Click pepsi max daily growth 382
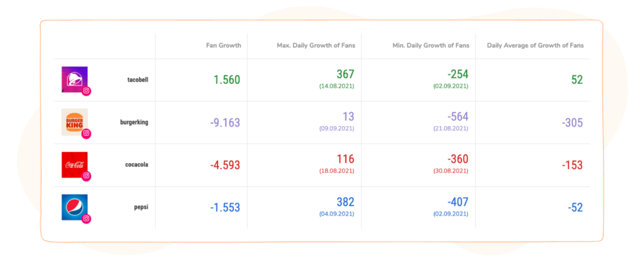 (x=345, y=202)
